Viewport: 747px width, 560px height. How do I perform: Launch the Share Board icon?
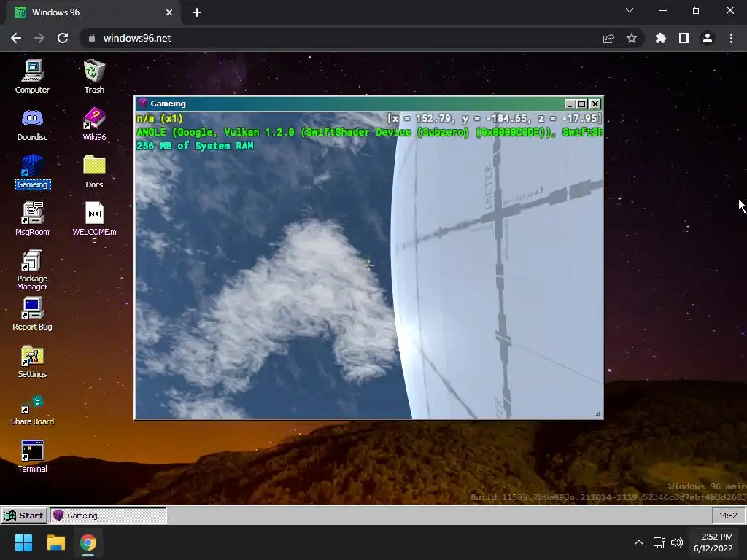[32, 410]
